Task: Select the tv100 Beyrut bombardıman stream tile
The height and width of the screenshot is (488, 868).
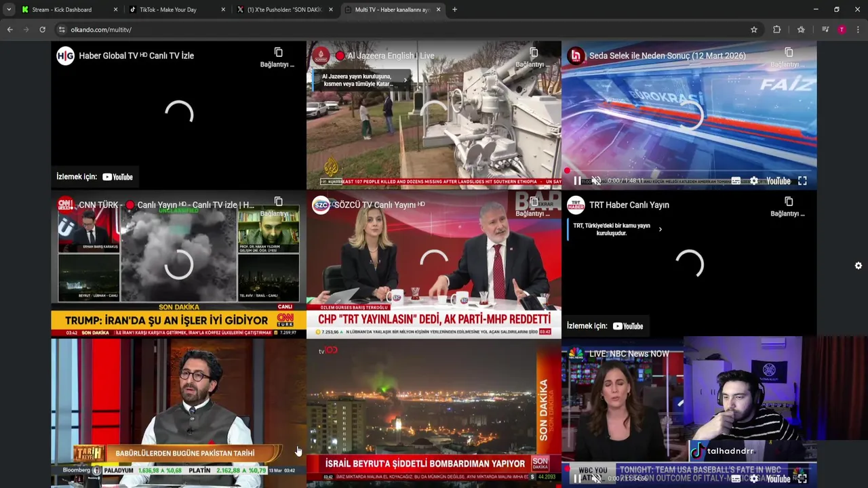Action: 434,413
